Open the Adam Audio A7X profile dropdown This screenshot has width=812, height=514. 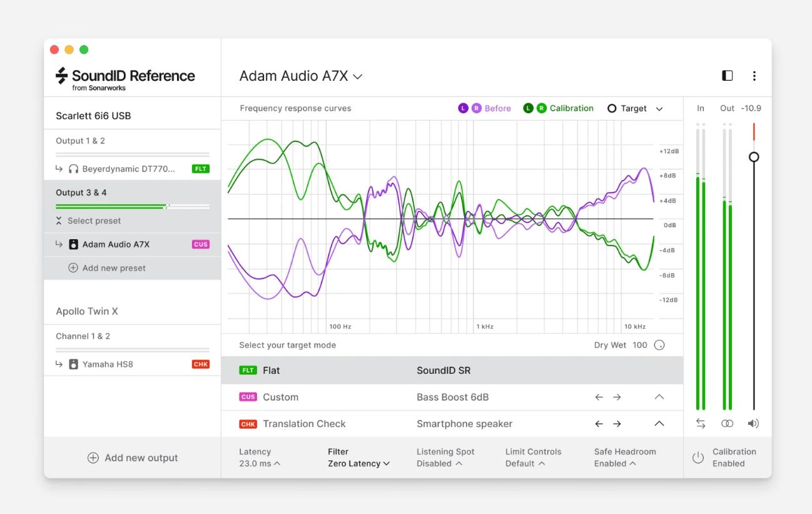[x=301, y=76]
